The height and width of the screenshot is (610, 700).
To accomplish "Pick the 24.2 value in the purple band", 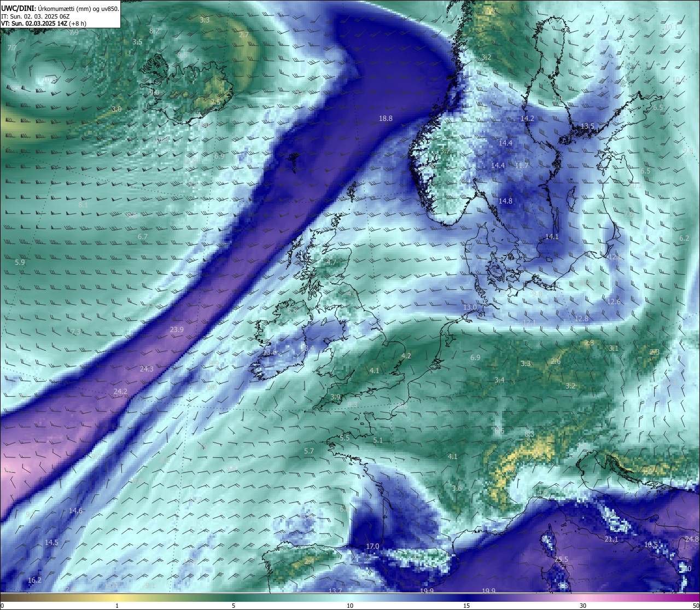I will click(x=120, y=391).
